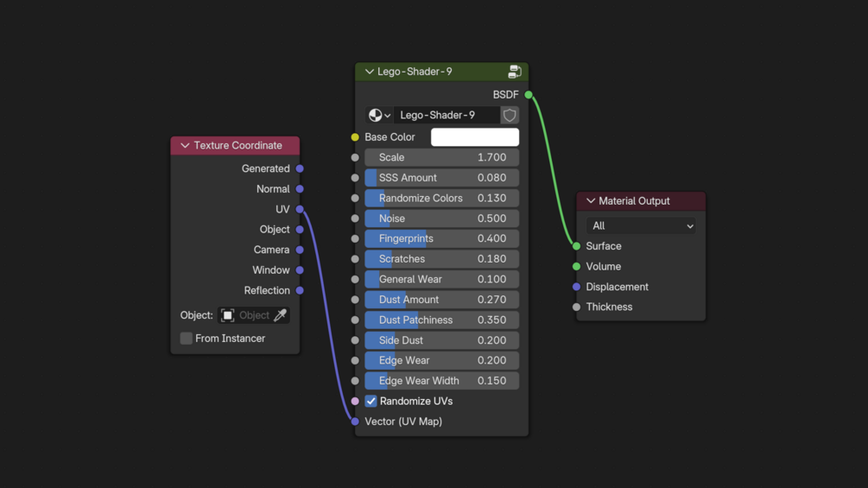Viewport: 868px width, 488px height.
Task: Click the Dust Amount input socket
Action: click(x=355, y=300)
